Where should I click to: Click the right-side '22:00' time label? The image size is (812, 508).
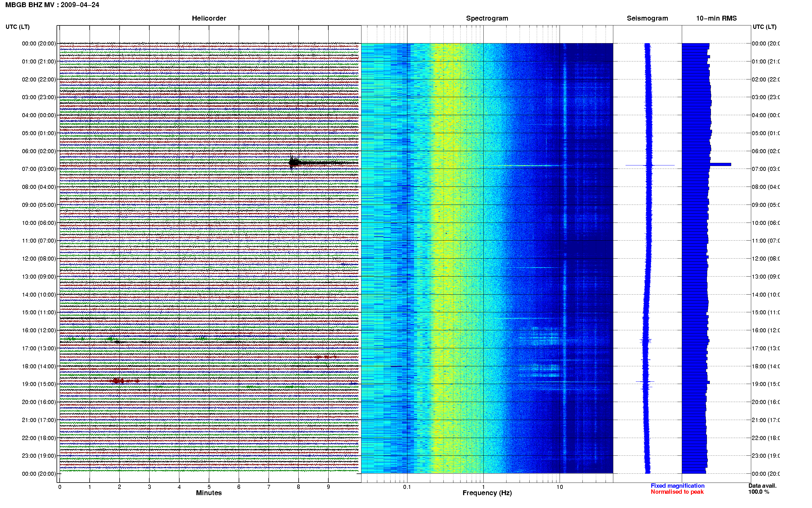pos(766,438)
